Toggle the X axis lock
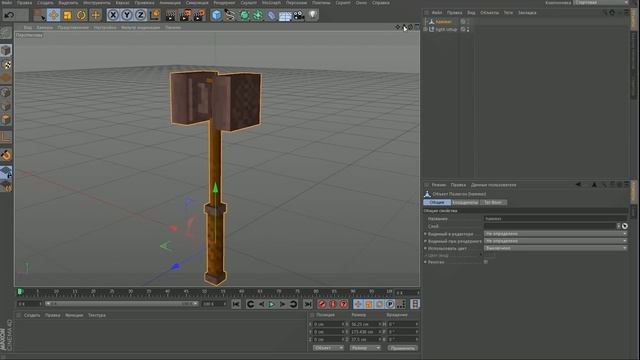This screenshot has width=640, height=360. point(113,15)
